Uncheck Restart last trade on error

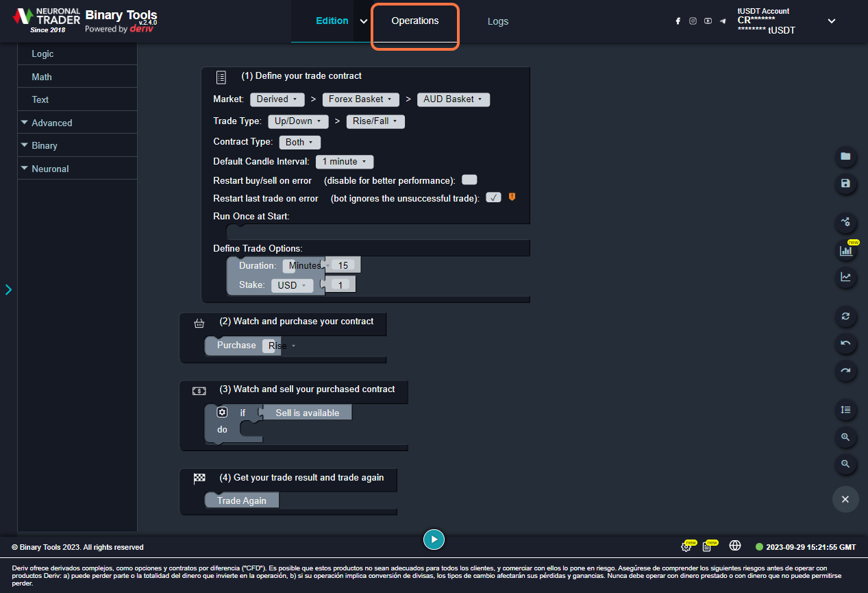tap(493, 197)
